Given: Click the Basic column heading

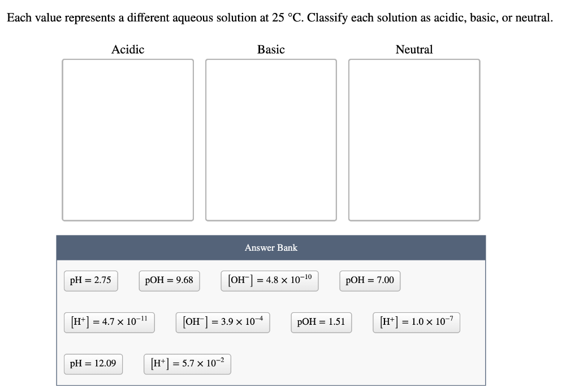Looking at the screenshot, I should [x=271, y=50].
